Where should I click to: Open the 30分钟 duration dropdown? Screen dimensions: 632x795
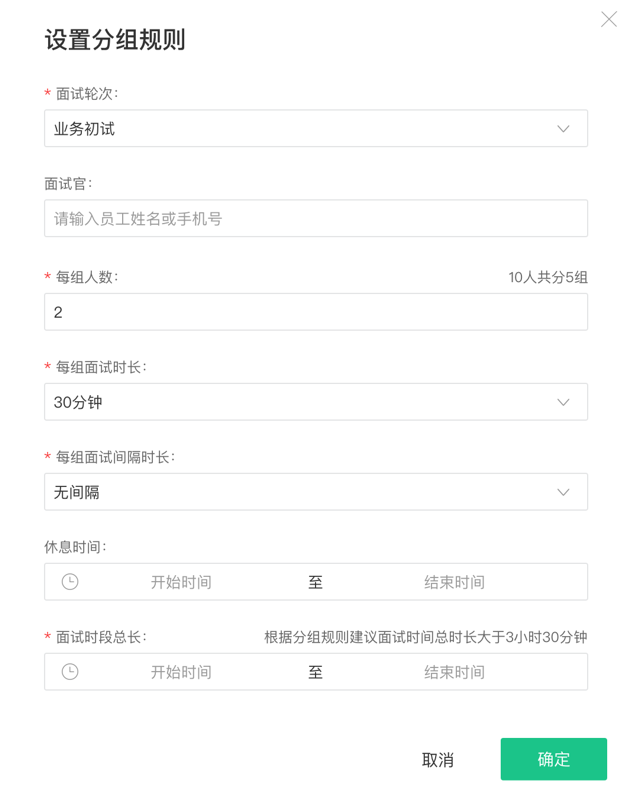[316, 402]
